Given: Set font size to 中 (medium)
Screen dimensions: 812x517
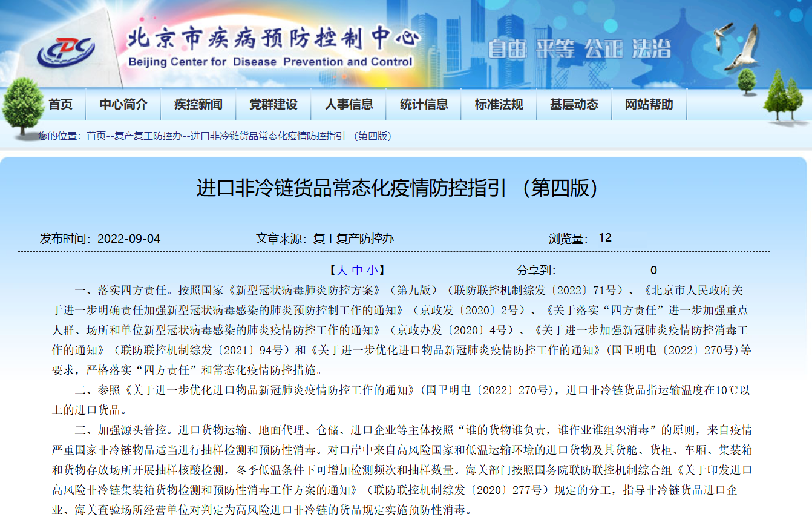Looking at the screenshot, I should 358,271.
